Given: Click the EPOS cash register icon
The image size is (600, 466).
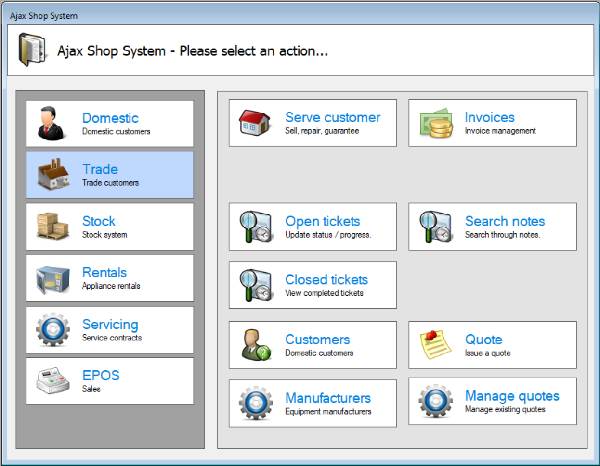Looking at the screenshot, I should point(52,381).
